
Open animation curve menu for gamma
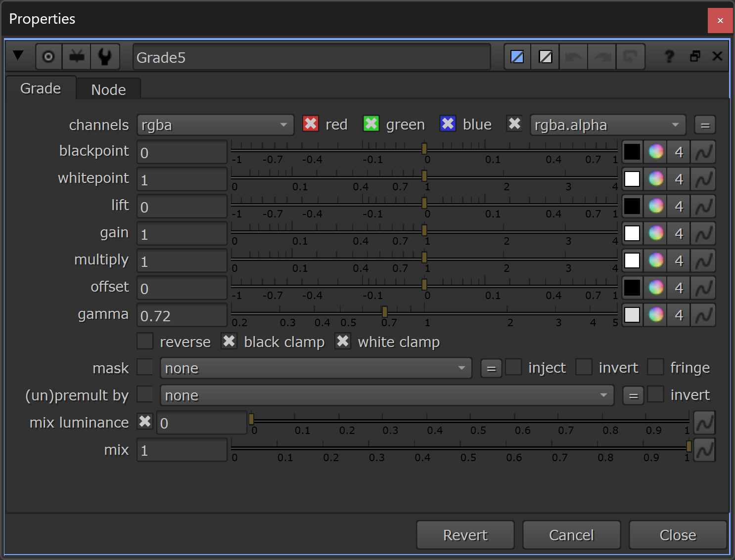coord(703,315)
